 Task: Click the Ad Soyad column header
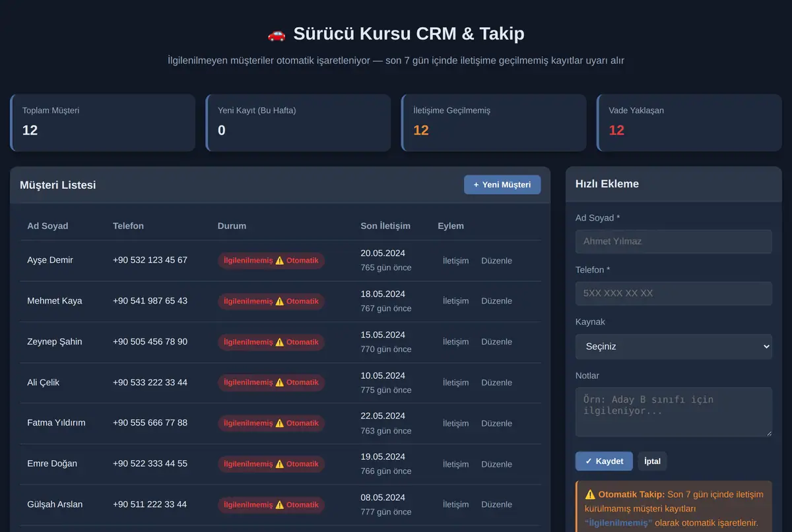(48, 226)
